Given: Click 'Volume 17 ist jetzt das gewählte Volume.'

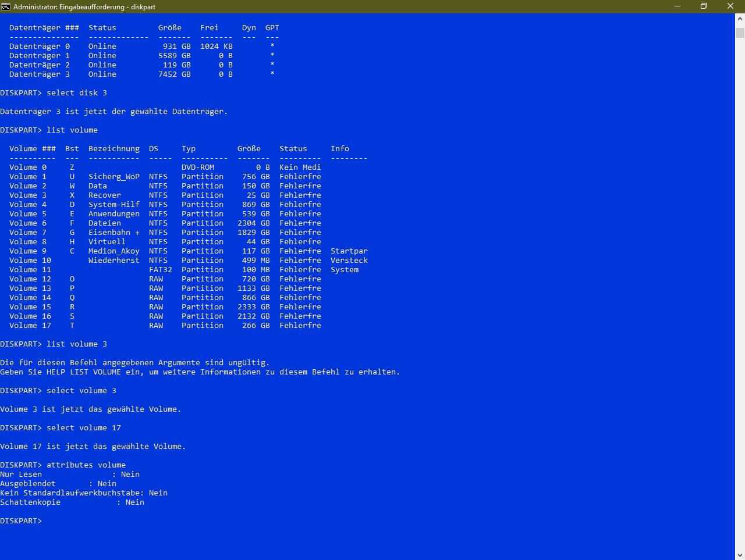Looking at the screenshot, I should tap(93, 447).
